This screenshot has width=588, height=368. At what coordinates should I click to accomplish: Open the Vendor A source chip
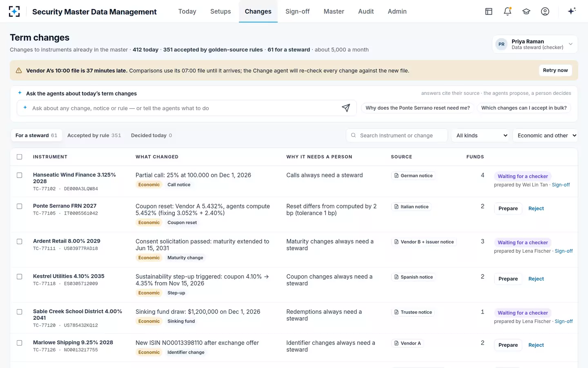click(x=408, y=343)
